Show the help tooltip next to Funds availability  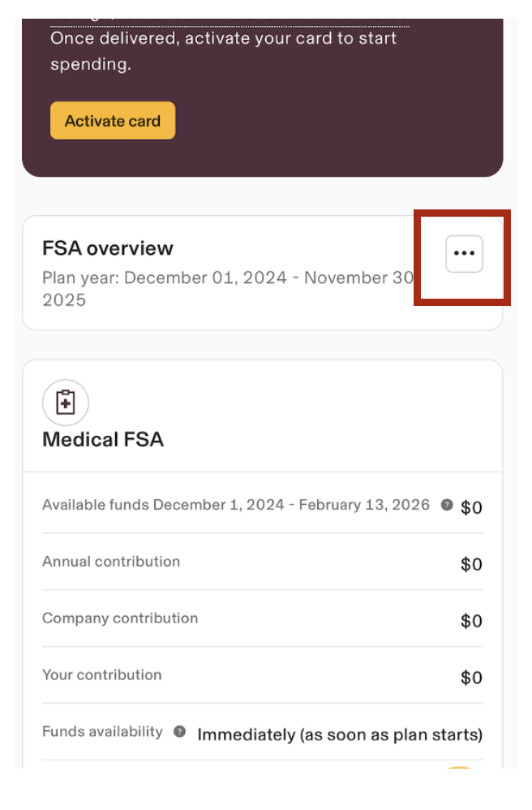(x=179, y=731)
